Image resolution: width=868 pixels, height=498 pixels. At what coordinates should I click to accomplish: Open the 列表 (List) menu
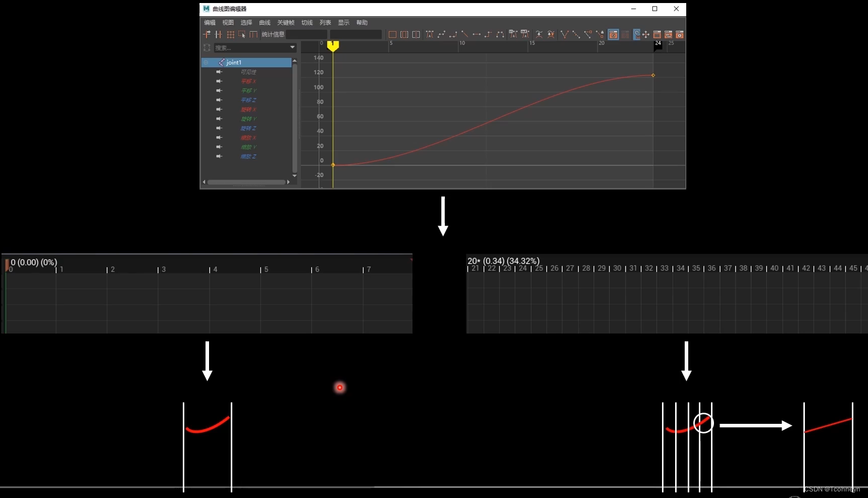325,23
